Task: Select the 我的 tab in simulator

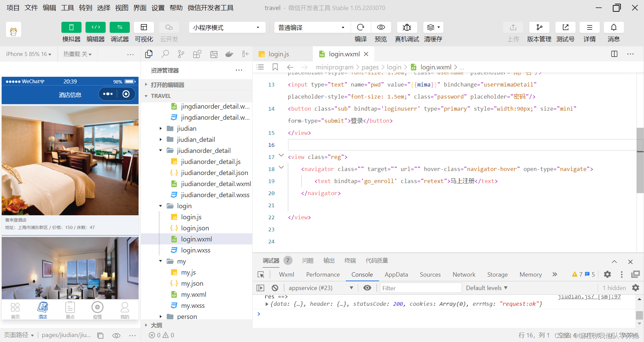Action: pyautogui.click(x=125, y=310)
